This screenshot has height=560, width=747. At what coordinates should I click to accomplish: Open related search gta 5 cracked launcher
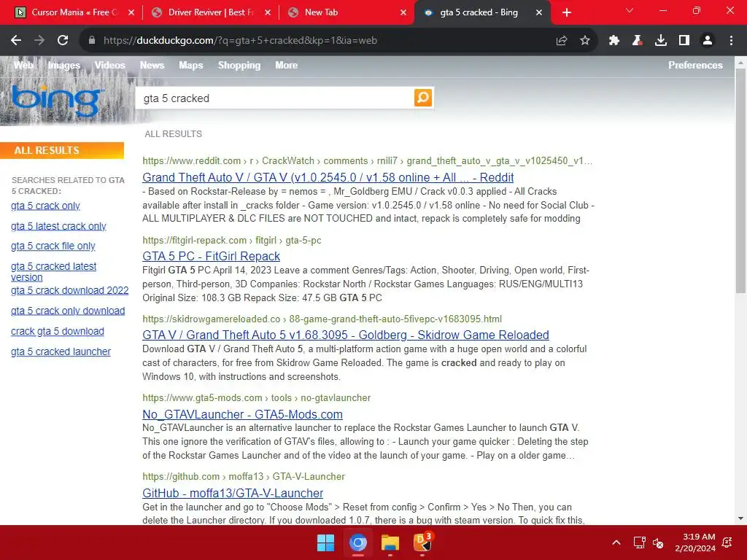coord(61,352)
